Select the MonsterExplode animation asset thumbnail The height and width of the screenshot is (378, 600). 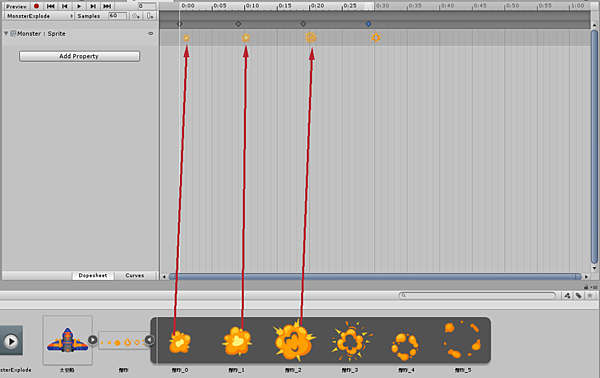[11, 341]
